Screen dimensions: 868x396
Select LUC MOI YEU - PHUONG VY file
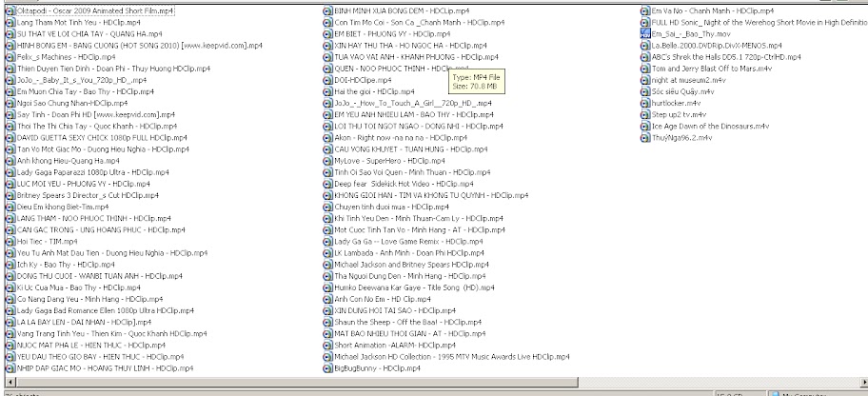pyautogui.click(x=83, y=184)
